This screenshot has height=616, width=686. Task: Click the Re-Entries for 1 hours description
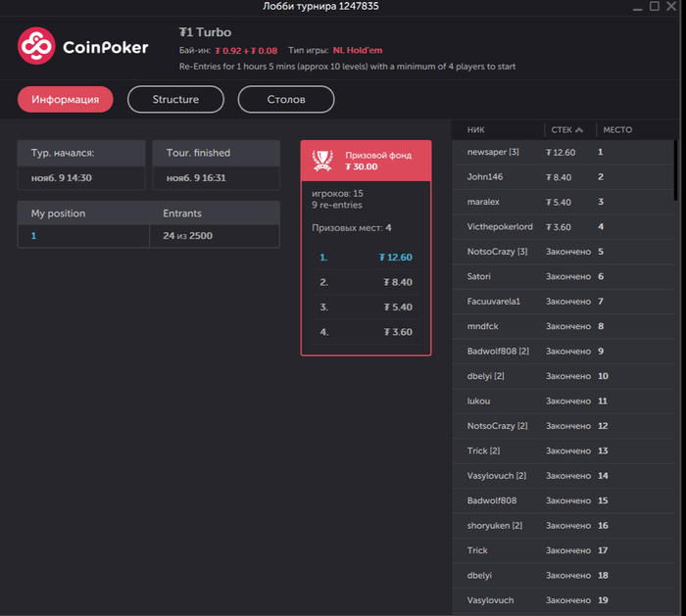click(347, 67)
